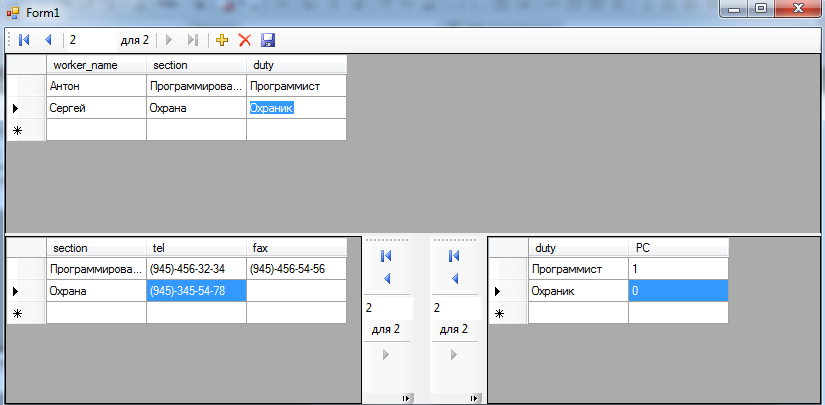The height and width of the screenshot is (405, 825).
Task: Click empty worker_name cell in new row
Action: click(96, 130)
